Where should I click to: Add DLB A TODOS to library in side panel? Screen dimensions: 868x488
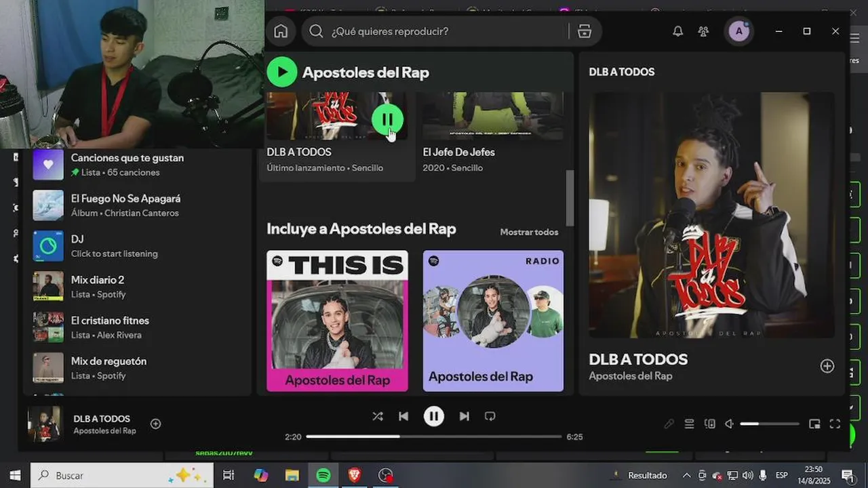(827, 366)
